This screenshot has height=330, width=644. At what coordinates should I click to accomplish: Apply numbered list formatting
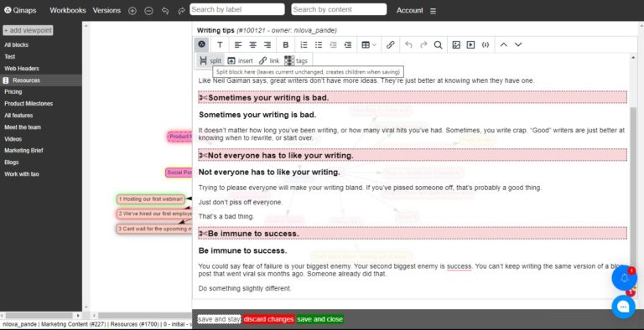pos(304,44)
